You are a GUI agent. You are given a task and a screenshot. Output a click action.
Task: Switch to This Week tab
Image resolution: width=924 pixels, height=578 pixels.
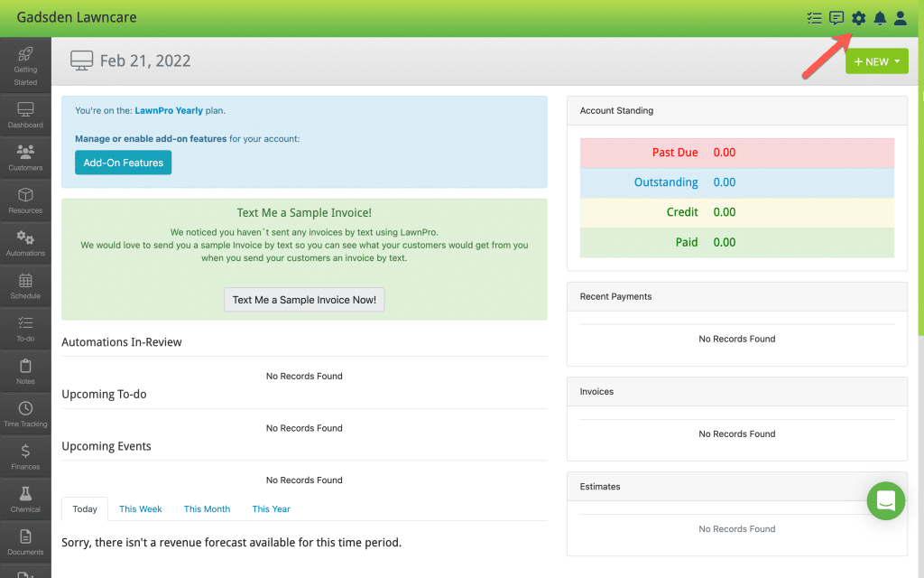pos(140,509)
